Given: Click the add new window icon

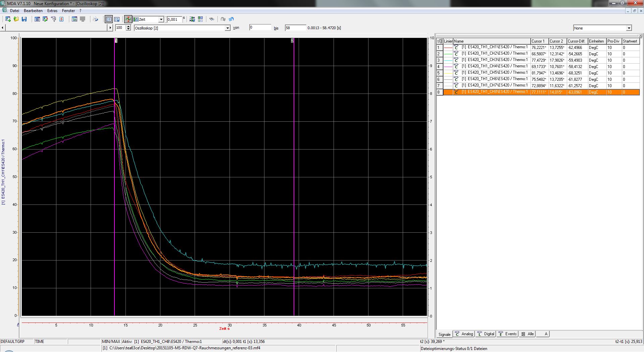Looking at the screenshot, I should click(8, 19).
